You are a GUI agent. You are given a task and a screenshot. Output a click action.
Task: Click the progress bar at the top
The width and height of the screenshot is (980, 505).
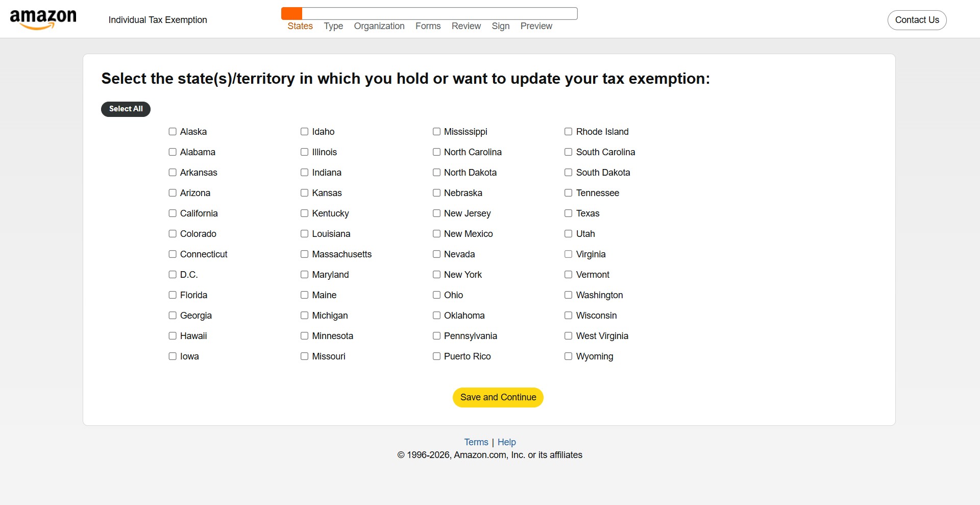click(430, 13)
